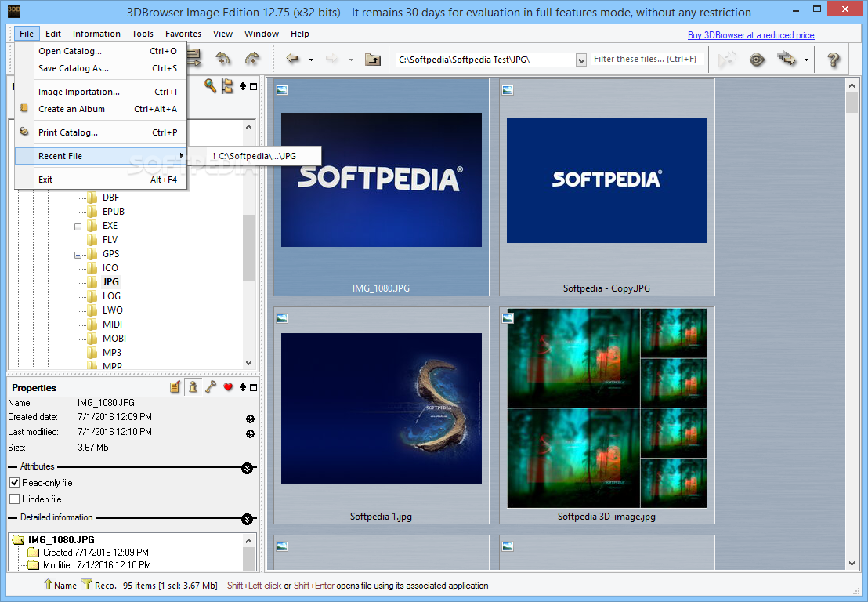The width and height of the screenshot is (868, 602).
Task: Click the Back navigation arrow
Action: (x=292, y=59)
